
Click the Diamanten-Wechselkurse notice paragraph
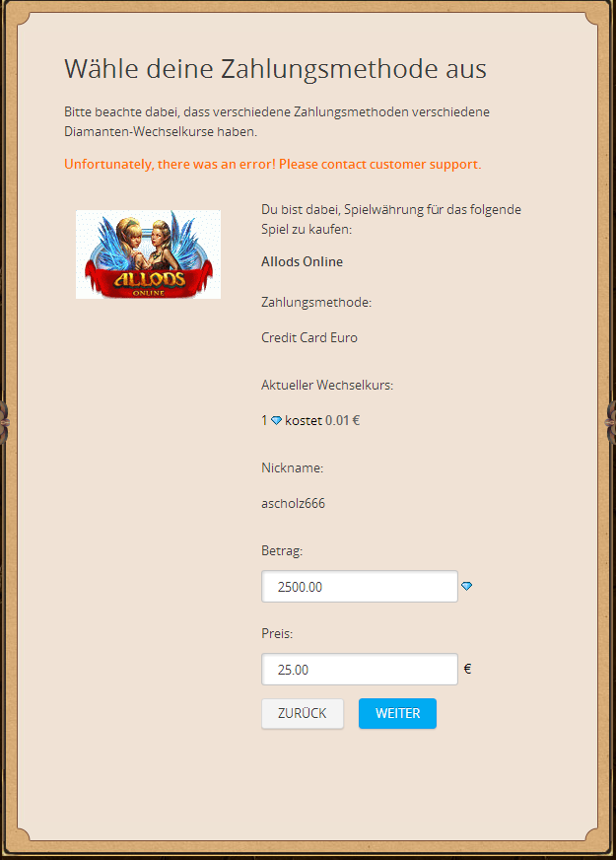[277, 121]
